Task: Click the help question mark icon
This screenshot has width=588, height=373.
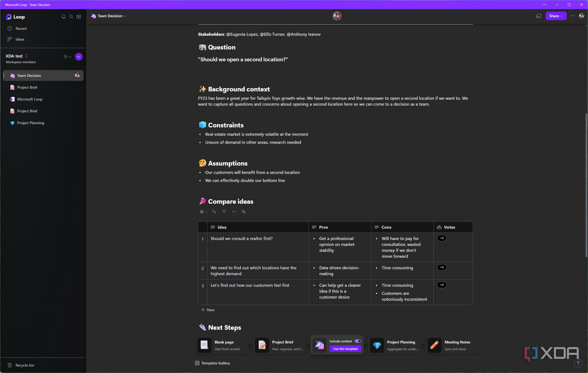Action: coord(578,363)
